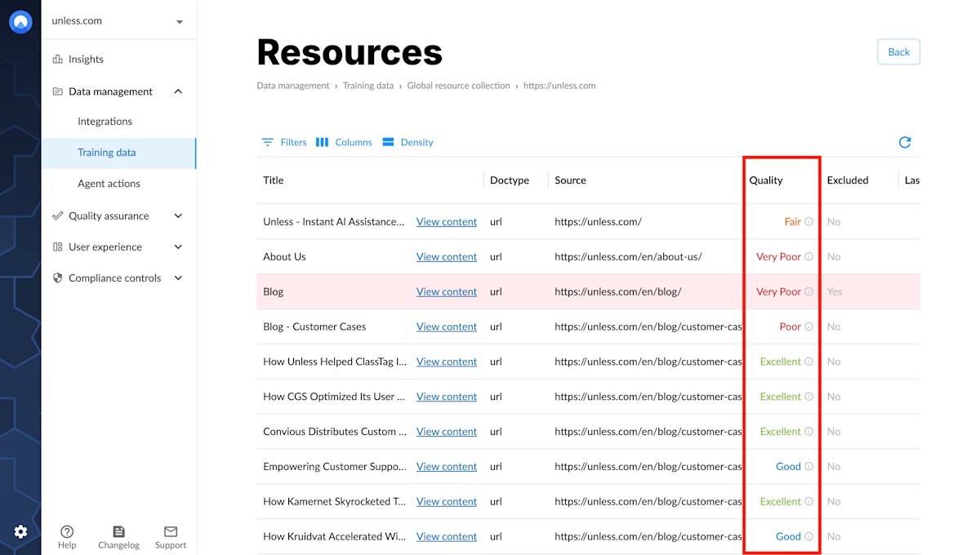
Task: Click the Unless logo icon
Action: [x=20, y=22]
